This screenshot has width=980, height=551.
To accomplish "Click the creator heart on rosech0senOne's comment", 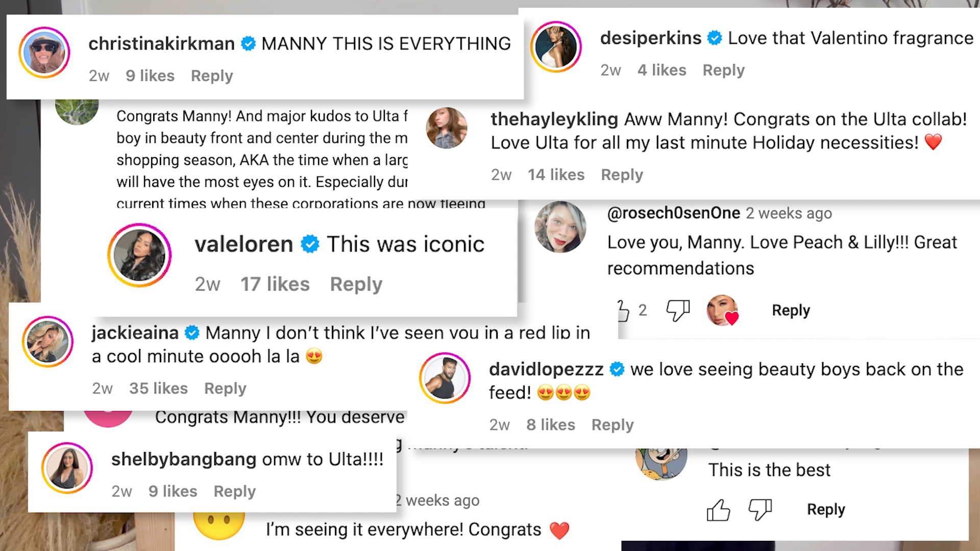I will [722, 310].
